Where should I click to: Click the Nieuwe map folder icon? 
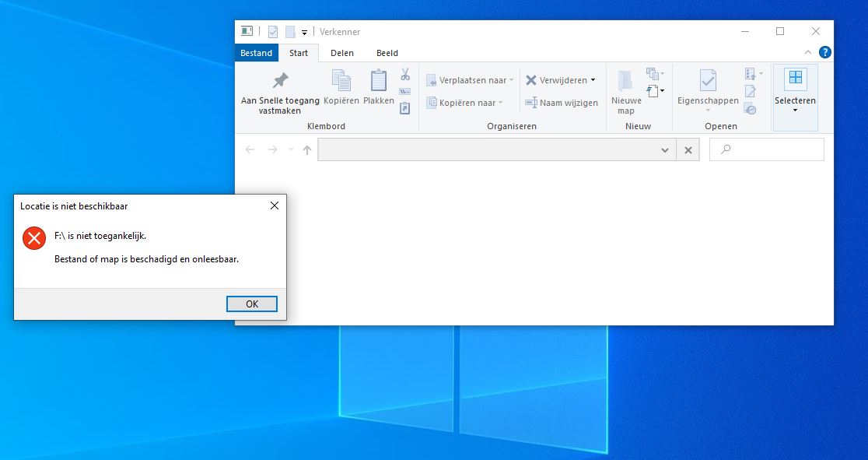[x=625, y=82]
